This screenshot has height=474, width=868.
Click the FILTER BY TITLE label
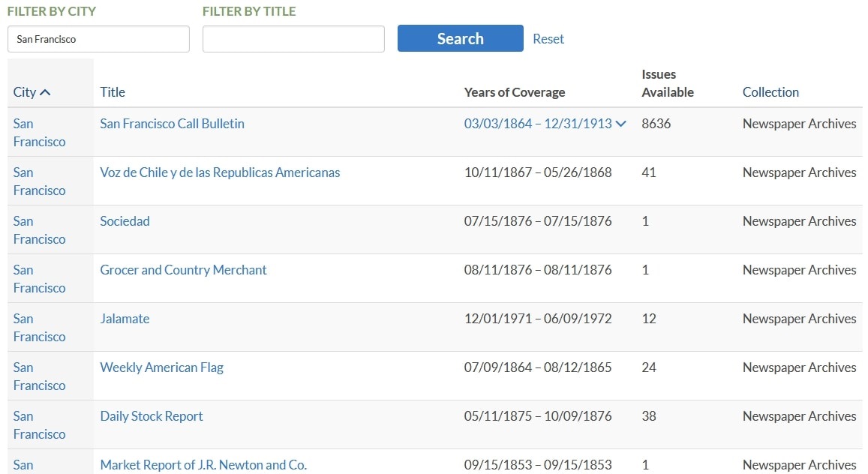(x=249, y=11)
